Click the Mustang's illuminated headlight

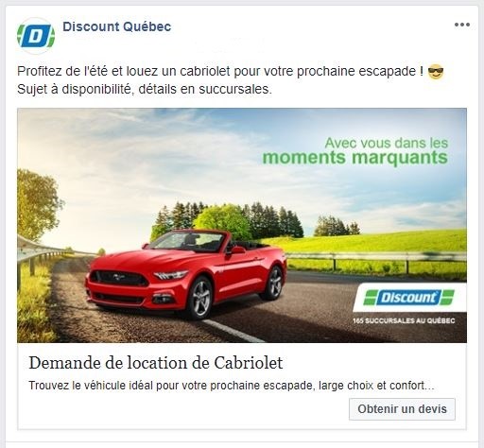click(170, 275)
